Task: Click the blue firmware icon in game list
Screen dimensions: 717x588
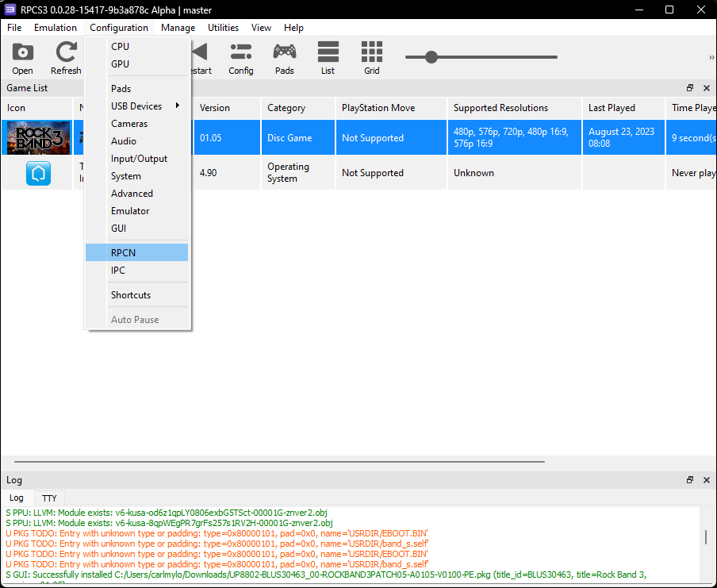Action: click(x=38, y=174)
